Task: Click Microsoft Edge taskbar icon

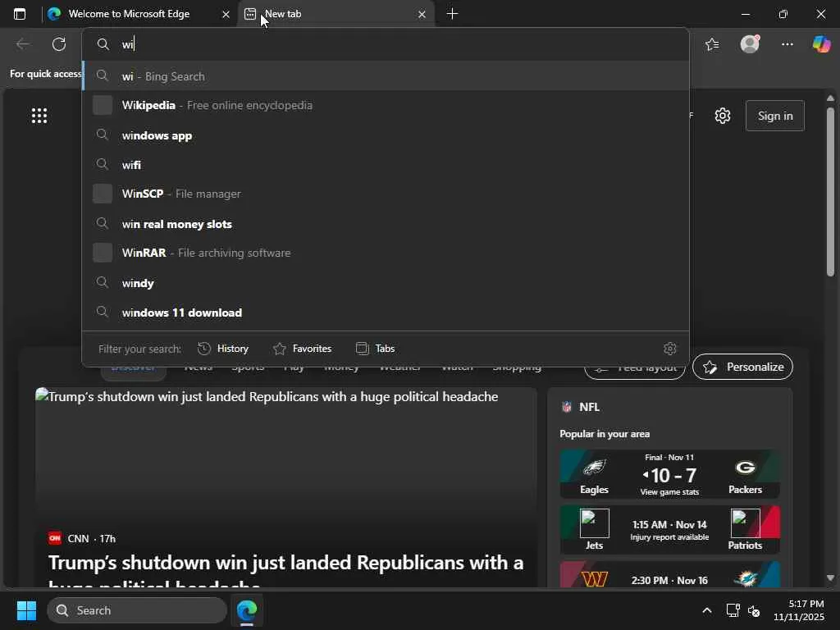Action: [x=247, y=610]
